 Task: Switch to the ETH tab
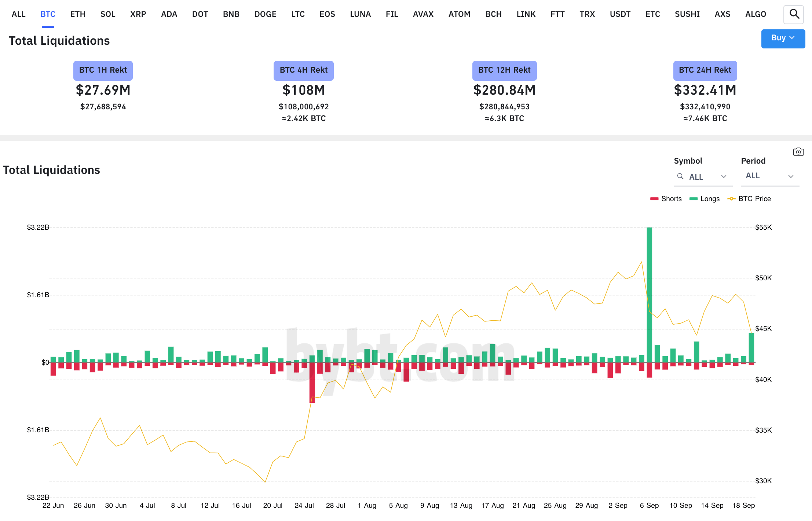pyautogui.click(x=77, y=14)
